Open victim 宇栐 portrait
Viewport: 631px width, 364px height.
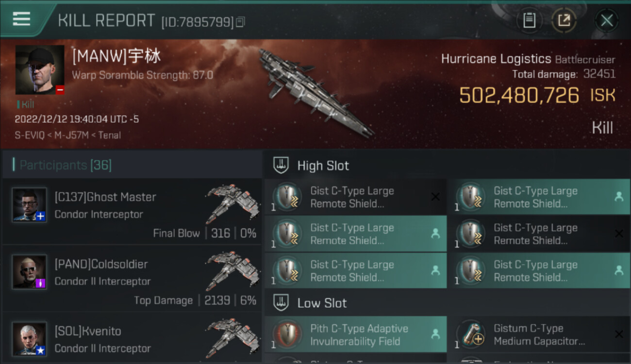[x=40, y=70]
